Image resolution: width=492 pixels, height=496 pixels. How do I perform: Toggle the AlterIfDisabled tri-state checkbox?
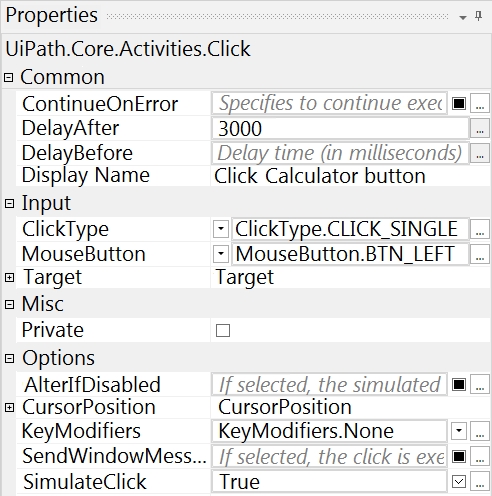coord(459,384)
